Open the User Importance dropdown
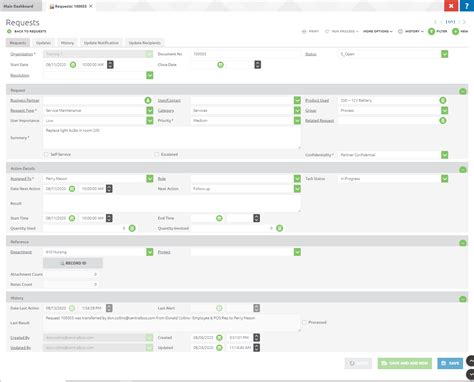Viewport: 474px width, 382px height. pos(150,120)
